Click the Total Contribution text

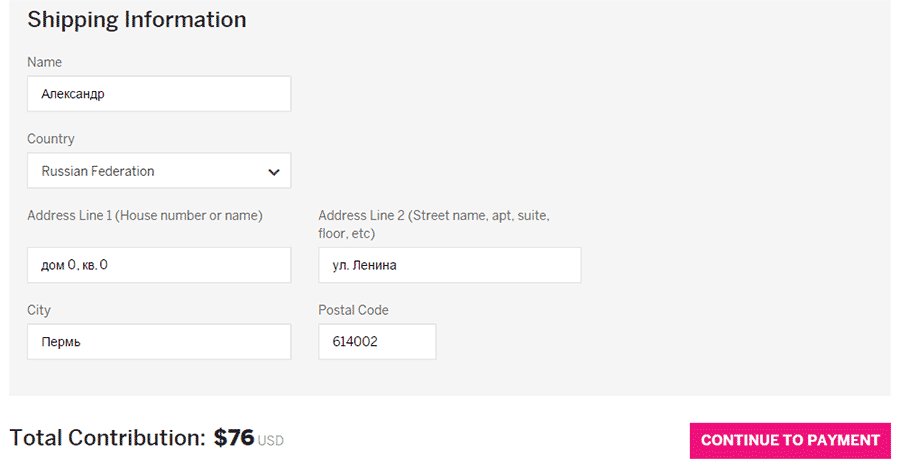(107, 438)
